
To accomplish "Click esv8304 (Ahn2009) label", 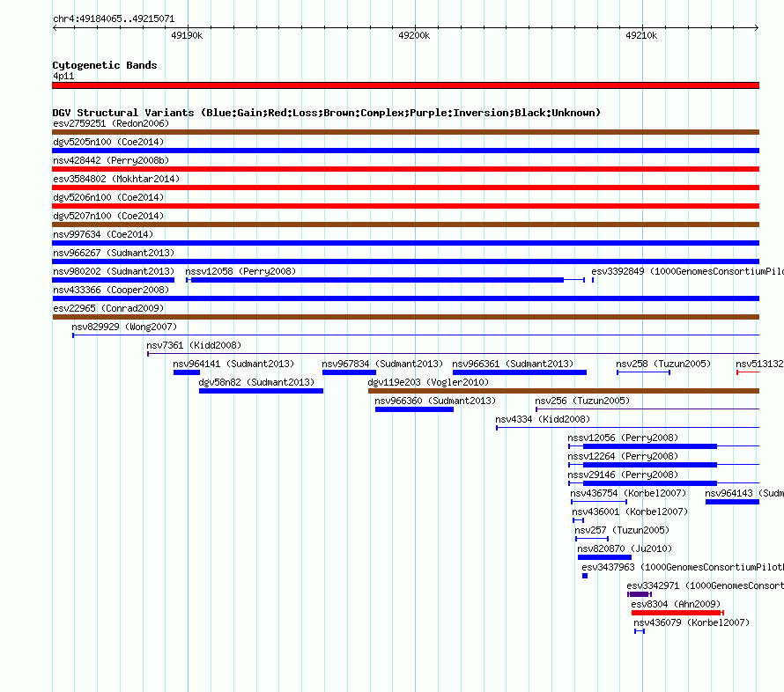I will [x=676, y=604].
